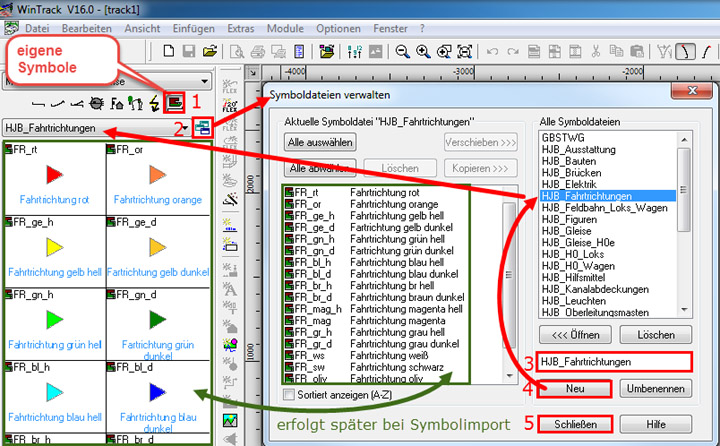Viewport: 720px width, 446px height.
Task: Open the Optionen menu
Action: (338, 28)
